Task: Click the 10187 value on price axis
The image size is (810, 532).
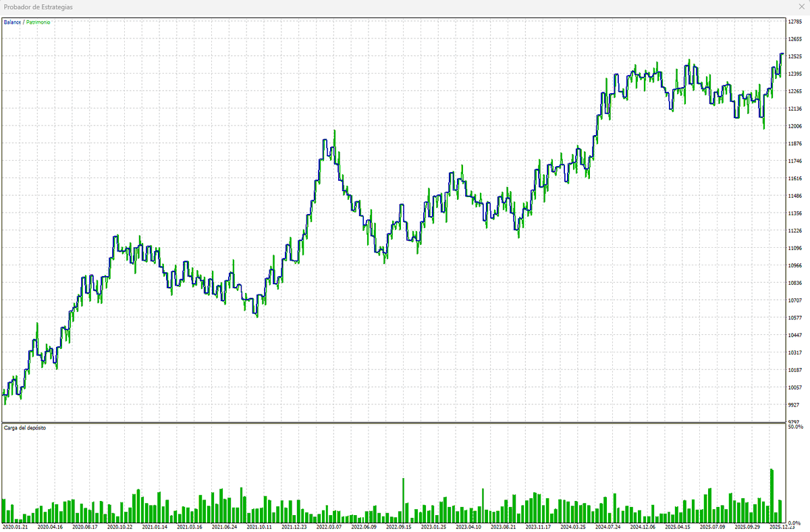Action: point(794,371)
